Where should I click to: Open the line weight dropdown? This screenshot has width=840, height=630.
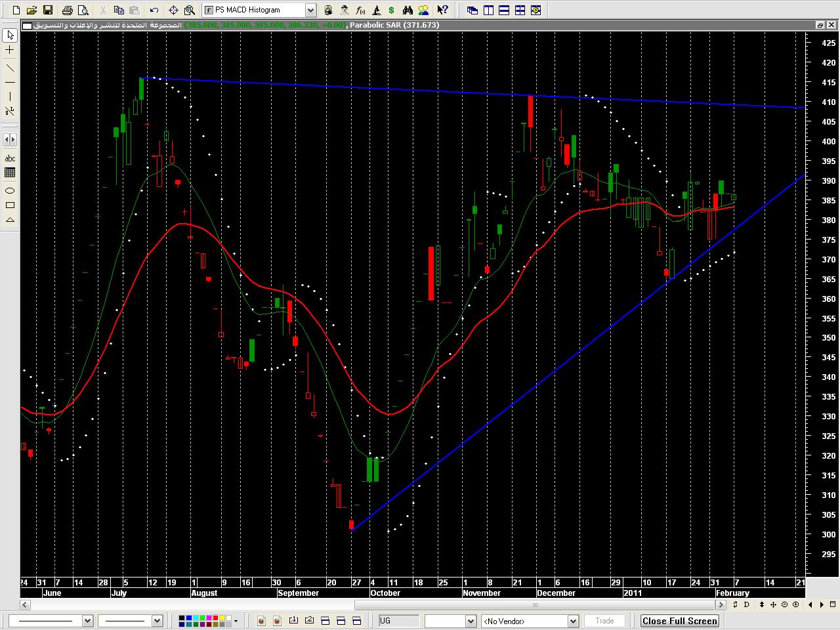coord(157,621)
